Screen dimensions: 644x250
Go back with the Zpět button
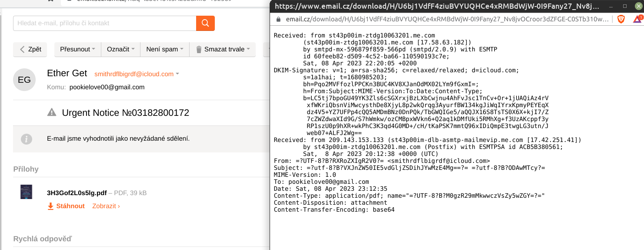click(30, 49)
